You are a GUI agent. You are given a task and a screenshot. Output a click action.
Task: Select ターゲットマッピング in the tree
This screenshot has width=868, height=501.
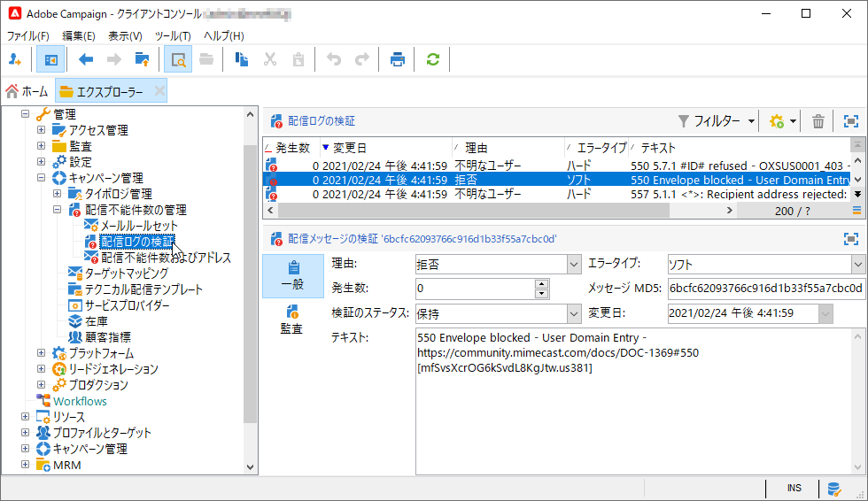click(x=127, y=274)
